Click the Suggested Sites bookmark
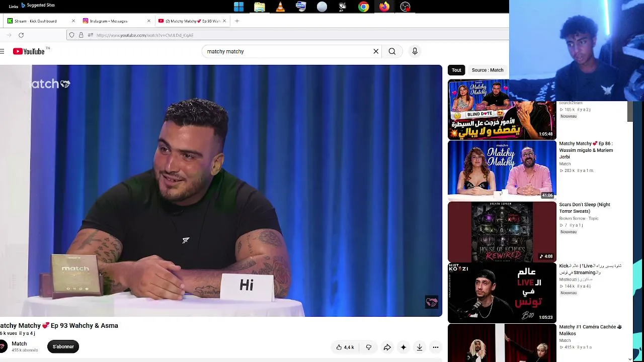 pyautogui.click(x=38, y=6)
